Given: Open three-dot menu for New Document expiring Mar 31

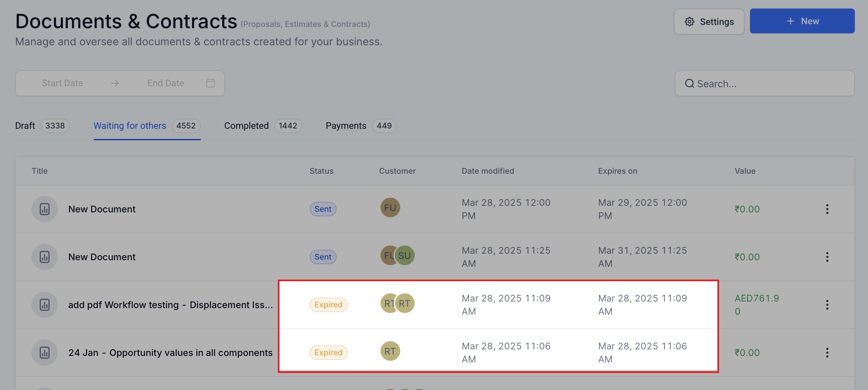Looking at the screenshot, I should pos(827,257).
